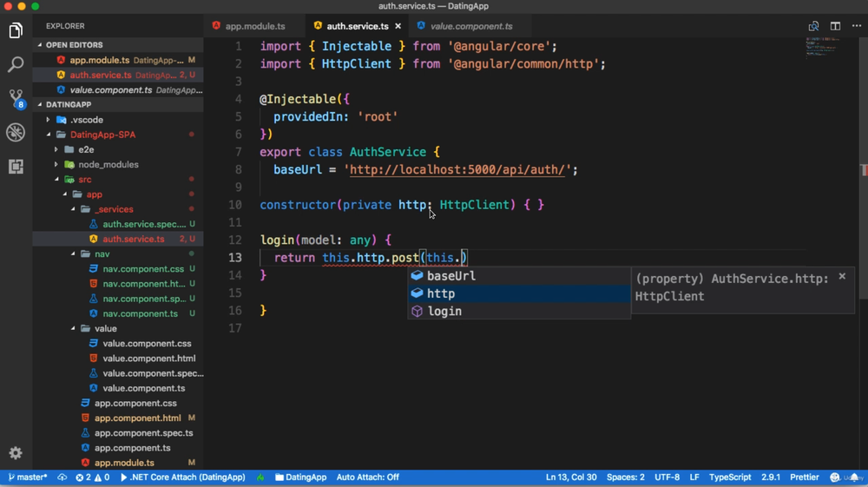This screenshot has height=487, width=868.
Task: Collapse the Open Editors section
Action: point(118,45)
